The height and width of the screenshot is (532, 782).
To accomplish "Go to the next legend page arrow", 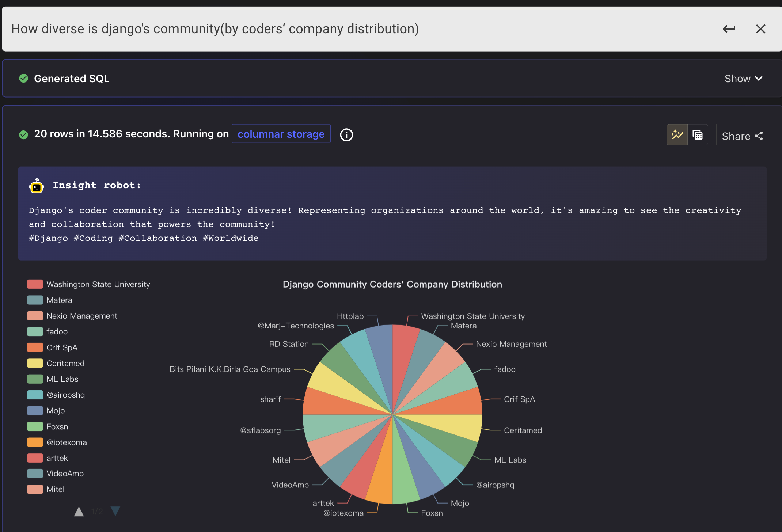I will pyautogui.click(x=115, y=511).
